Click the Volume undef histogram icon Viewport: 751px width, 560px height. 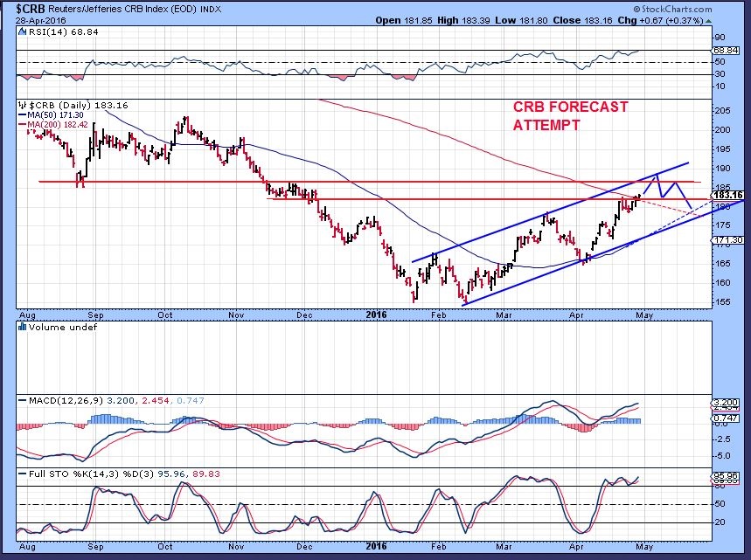22,327
